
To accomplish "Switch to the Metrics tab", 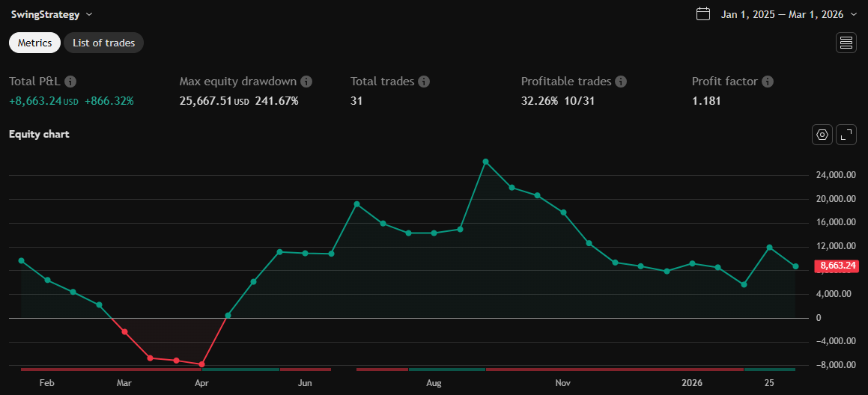I will click(x=34, y=43).
